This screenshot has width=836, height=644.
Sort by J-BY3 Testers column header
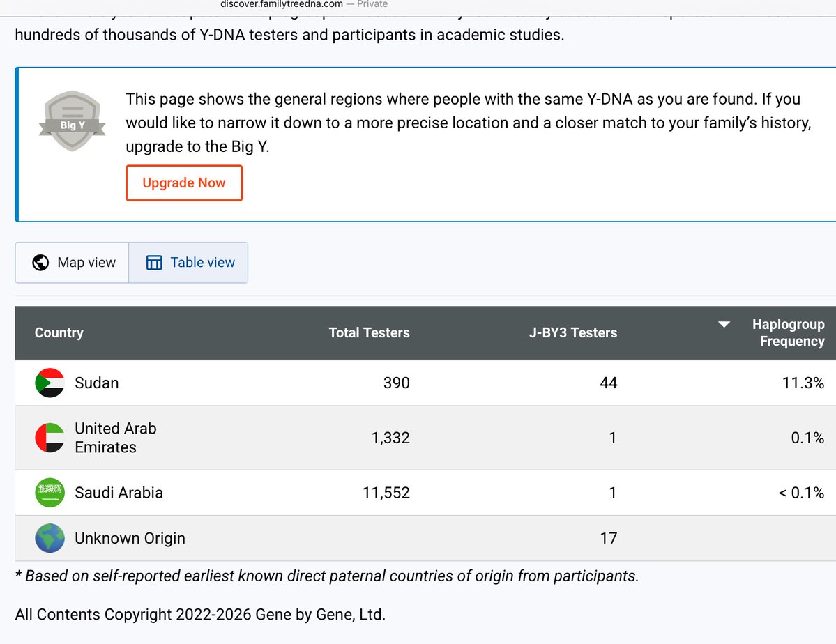pyautogui.click(x=572, y=332)
